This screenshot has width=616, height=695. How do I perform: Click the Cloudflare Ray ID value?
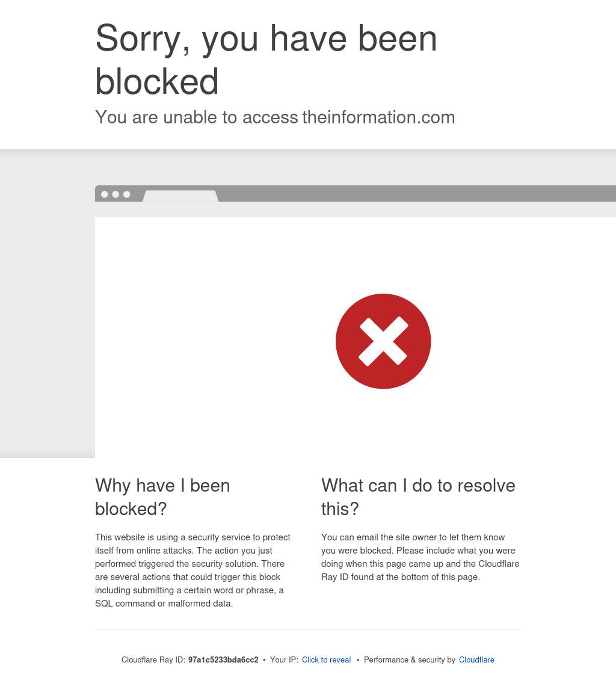(x=223, y=659)
